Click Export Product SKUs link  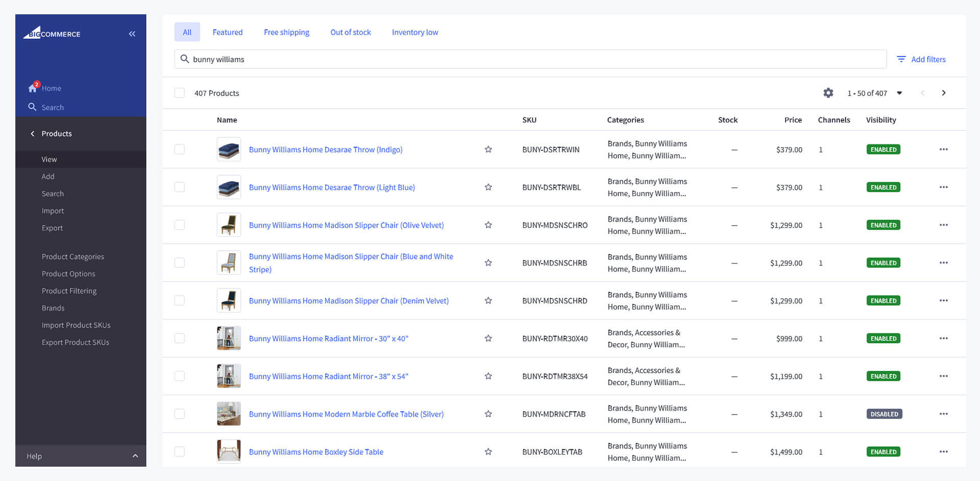pyautogui.click(x=76, y=343)
